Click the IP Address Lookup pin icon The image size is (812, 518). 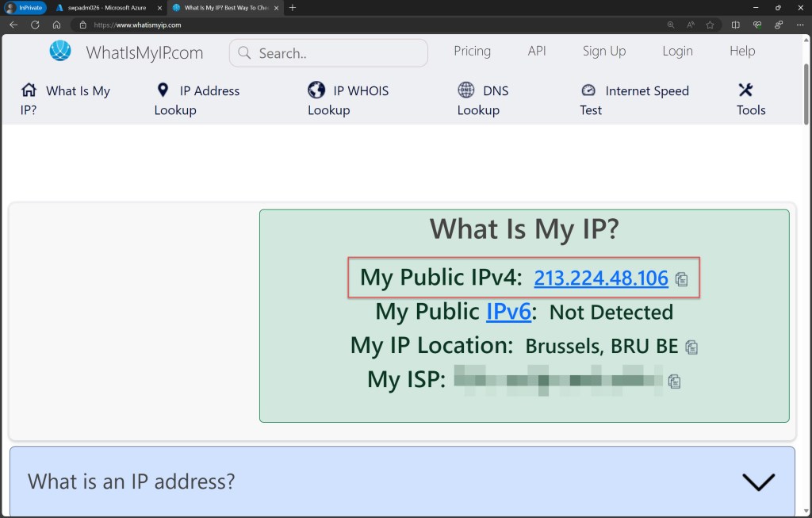[163, 90]
